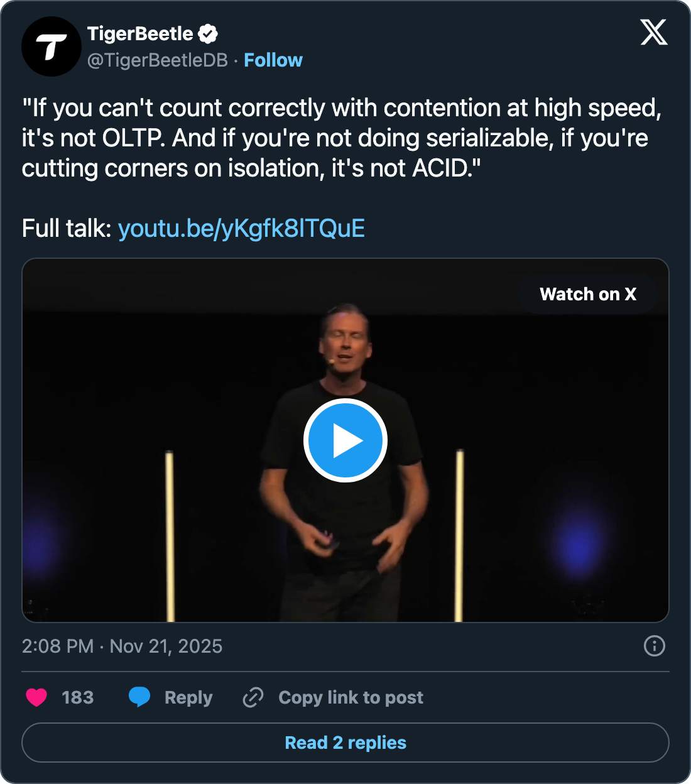Image resolution: width=691 pixels, height=784 pixels.
Task: Open Read 2 replies
Action: pyautogui.click(x=345, y=743)
